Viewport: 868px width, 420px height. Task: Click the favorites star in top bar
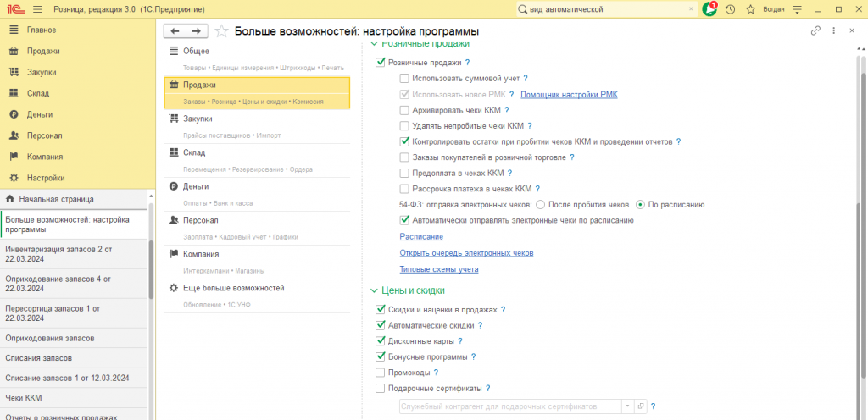(751, 9)
